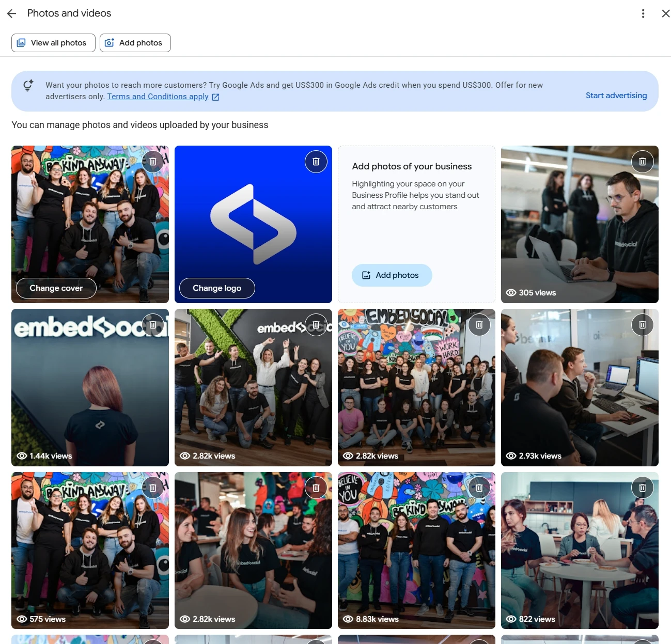671x644 pixels.
Task: Click the 822 views label
Action: (x=537, y=619)
